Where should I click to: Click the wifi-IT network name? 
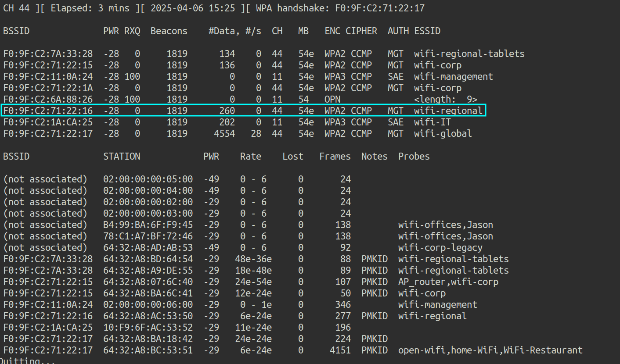coord(432,122)
